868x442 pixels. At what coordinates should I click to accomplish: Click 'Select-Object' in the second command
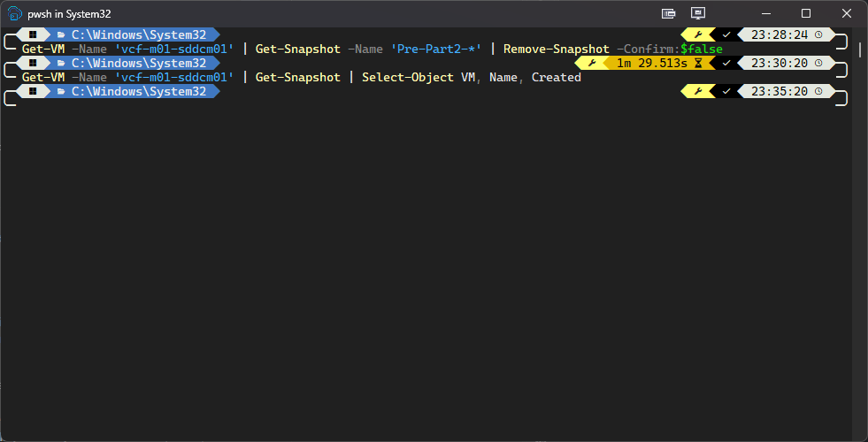(x=408, y=78)
